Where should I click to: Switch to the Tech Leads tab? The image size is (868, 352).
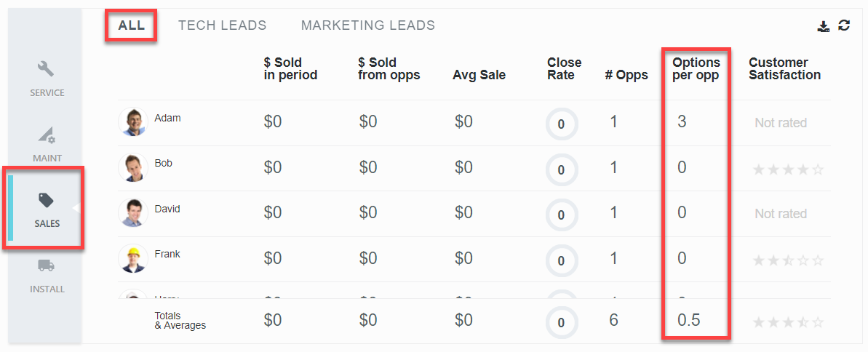(222, 25)
